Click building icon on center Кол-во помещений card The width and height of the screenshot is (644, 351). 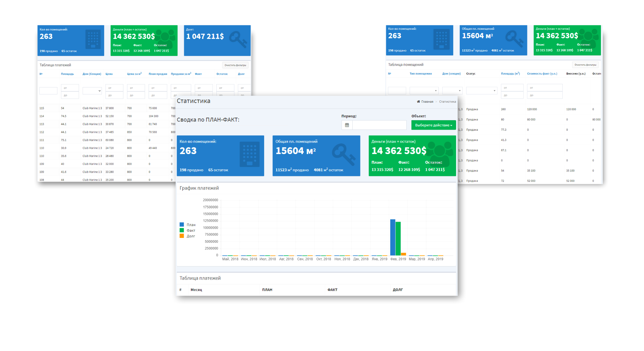[x=249, y=155]
